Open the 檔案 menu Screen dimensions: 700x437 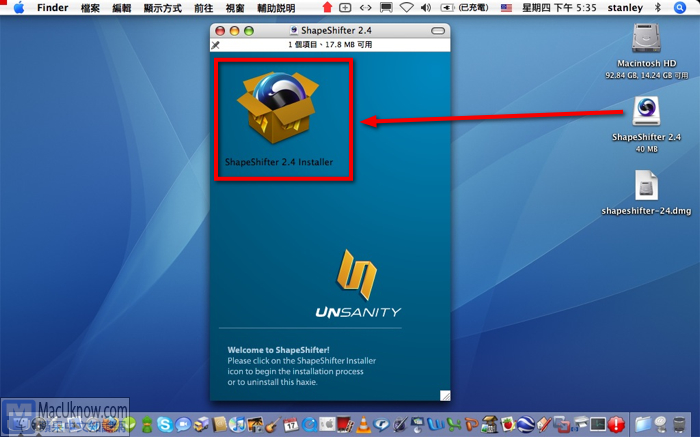pyautogui.click(x=90, y=8)
